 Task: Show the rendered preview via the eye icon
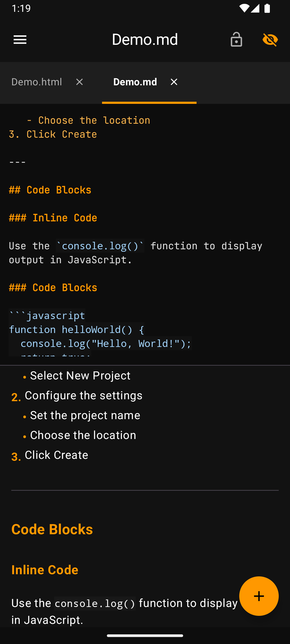270,39
